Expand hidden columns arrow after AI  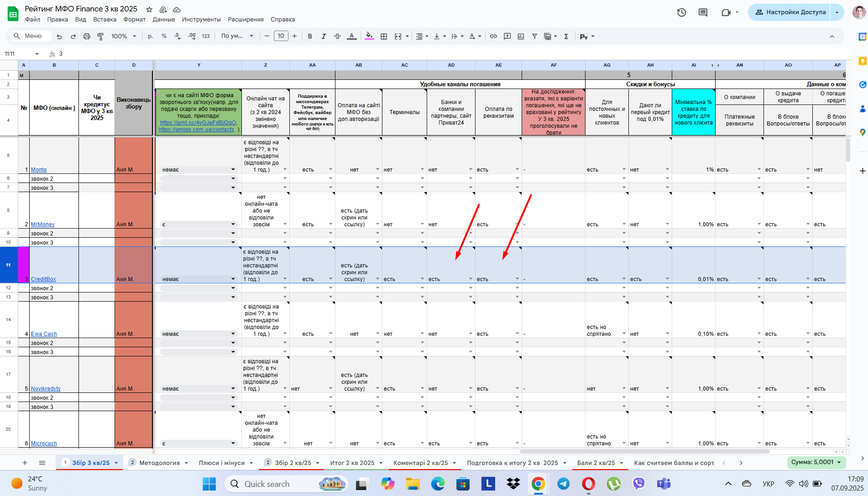coord(712,65)
